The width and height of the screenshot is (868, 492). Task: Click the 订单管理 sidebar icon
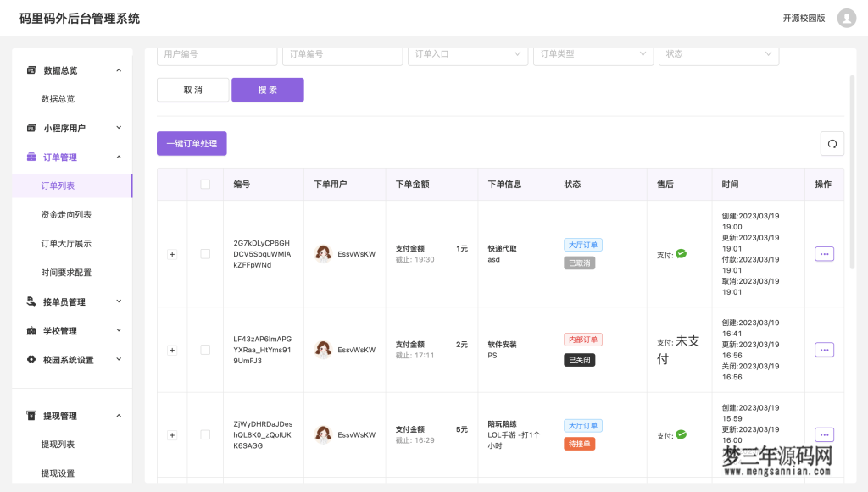[31, 157]
